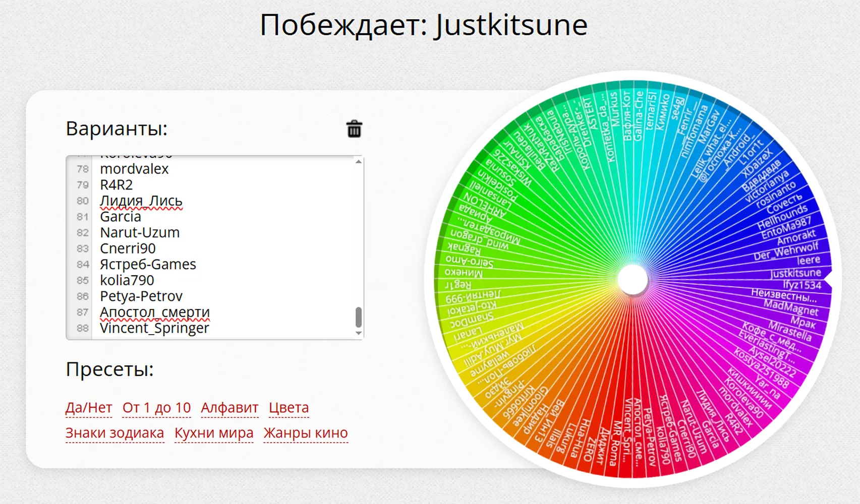This screenshot has width=860, height=504.
Task: Click the scroll up arrow in variants list
Action: coord(359,162)
